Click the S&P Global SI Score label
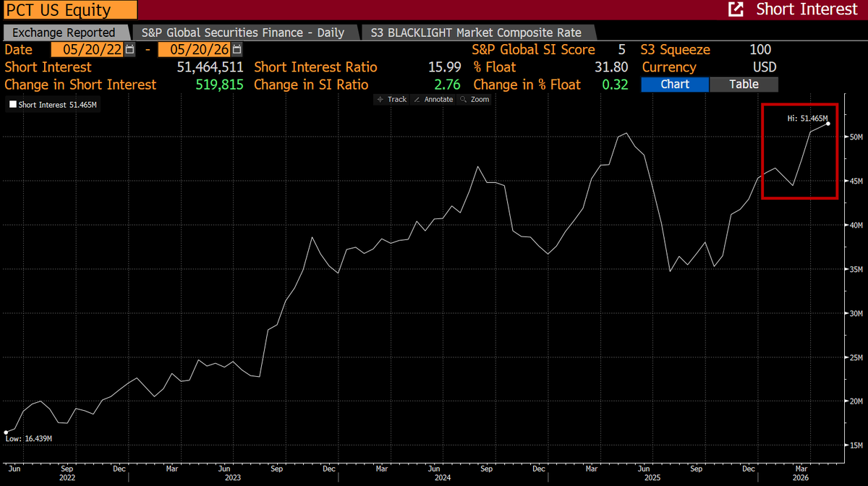Screen dimensions: 868x486 click(533, 50)
